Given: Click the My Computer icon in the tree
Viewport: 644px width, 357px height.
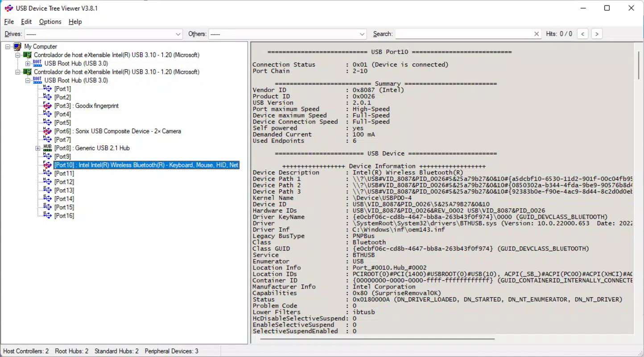Looking at the screenshot, I should coord(17,46).
